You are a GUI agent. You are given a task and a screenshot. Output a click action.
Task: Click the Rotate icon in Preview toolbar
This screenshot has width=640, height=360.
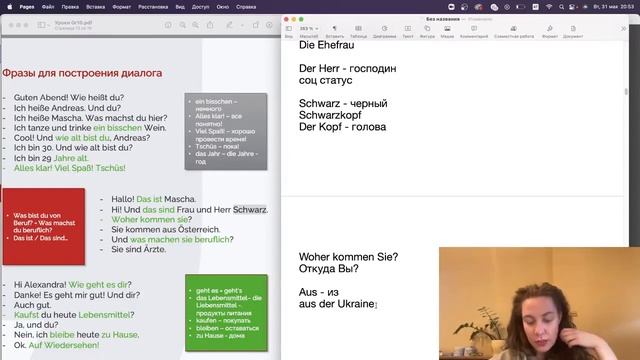pyautogui.click(x=256, y=25)
